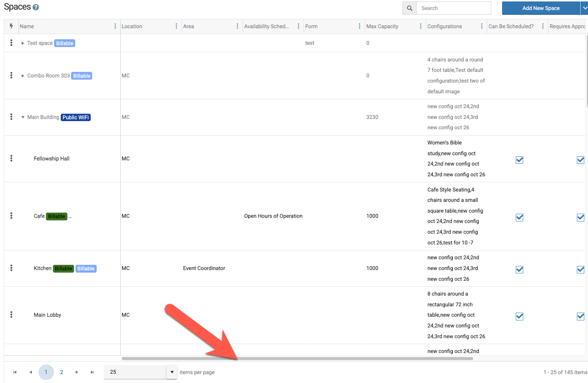Open Add New Space dropdown arrow
This screenshot has width=588, height=383.
(x=584, y=8)
